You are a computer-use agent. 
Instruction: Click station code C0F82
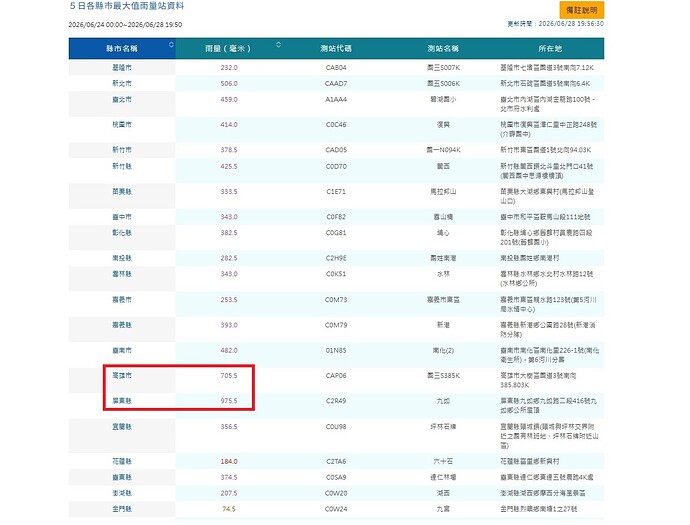point(336,217)
